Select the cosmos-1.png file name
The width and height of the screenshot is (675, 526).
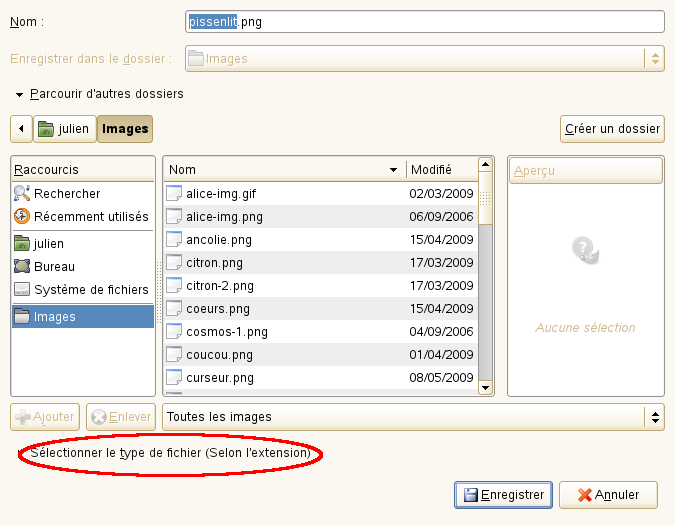227,331
